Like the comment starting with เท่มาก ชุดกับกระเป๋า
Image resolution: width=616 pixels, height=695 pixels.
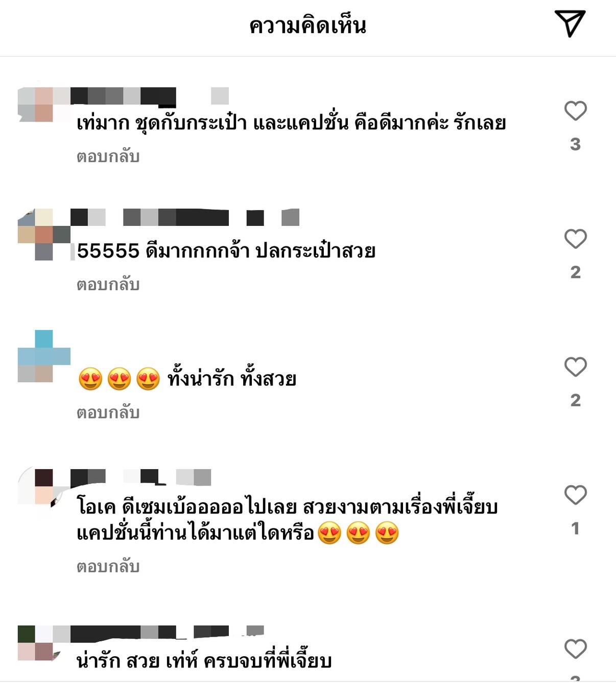(575, 111)
